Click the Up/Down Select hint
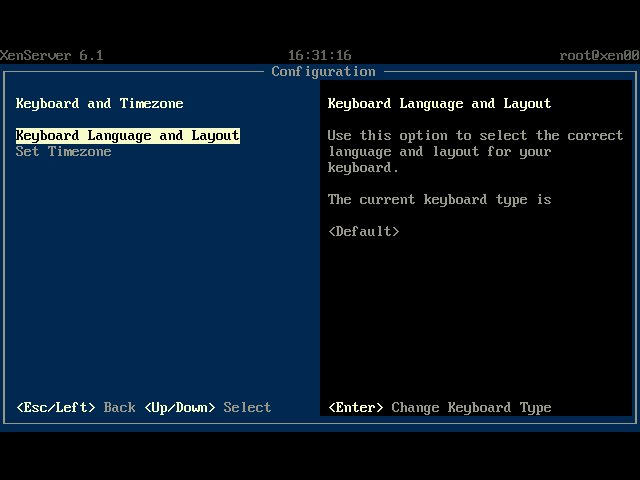 [208, 407]
